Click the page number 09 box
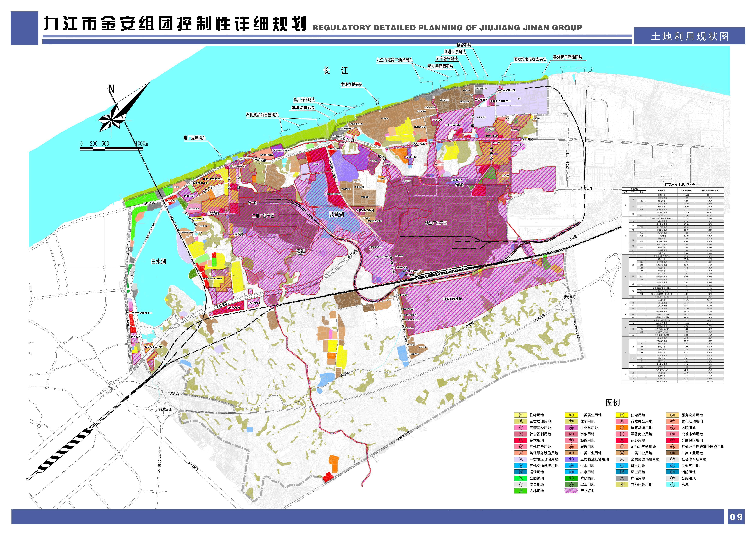Screen dimensions: 756x534 [736, 517]
